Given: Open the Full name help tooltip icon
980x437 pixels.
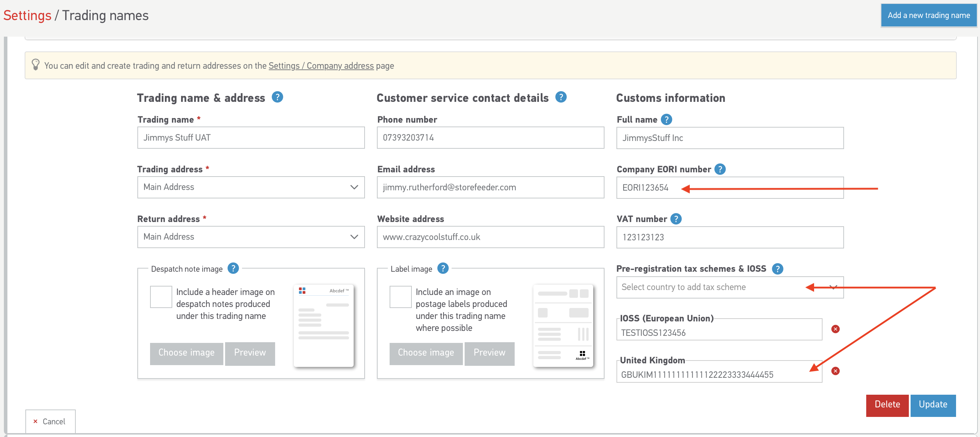Looking at the screenshot, I should point(666,119).
